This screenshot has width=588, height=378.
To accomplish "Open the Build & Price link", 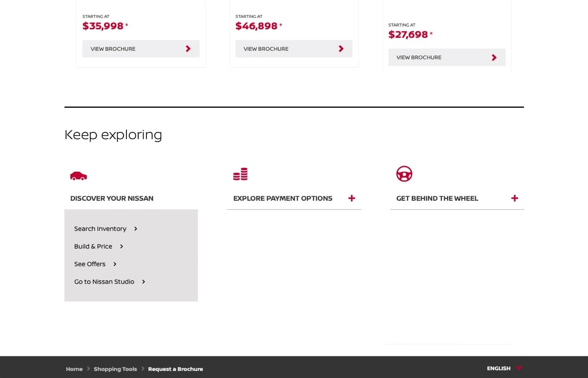I will click(x=93, y=246).
